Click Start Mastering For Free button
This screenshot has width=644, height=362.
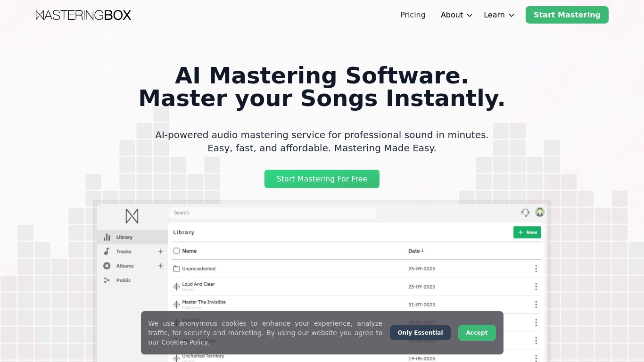click(322, 179)
